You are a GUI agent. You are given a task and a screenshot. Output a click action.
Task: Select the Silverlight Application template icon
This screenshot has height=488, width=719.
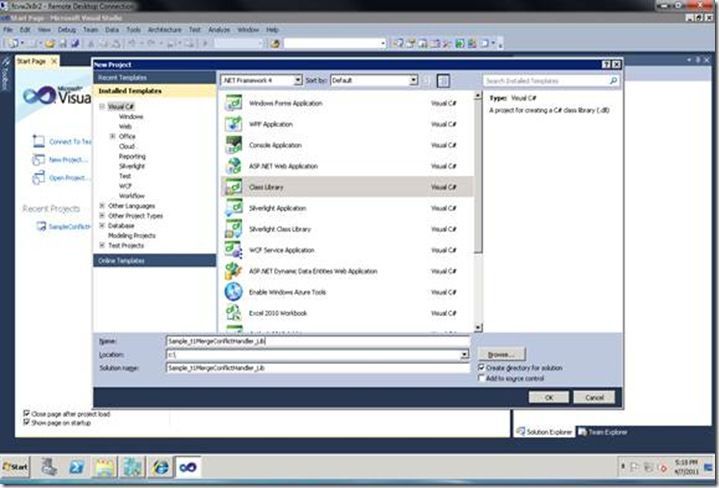click(233, 208)
